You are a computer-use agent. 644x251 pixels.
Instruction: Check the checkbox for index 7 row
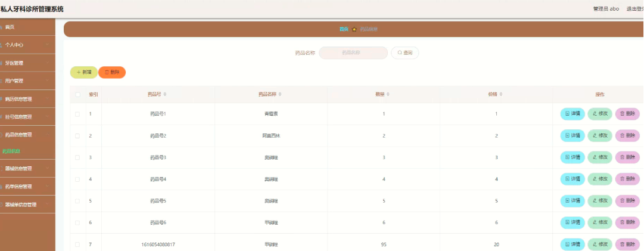[77, 244]
